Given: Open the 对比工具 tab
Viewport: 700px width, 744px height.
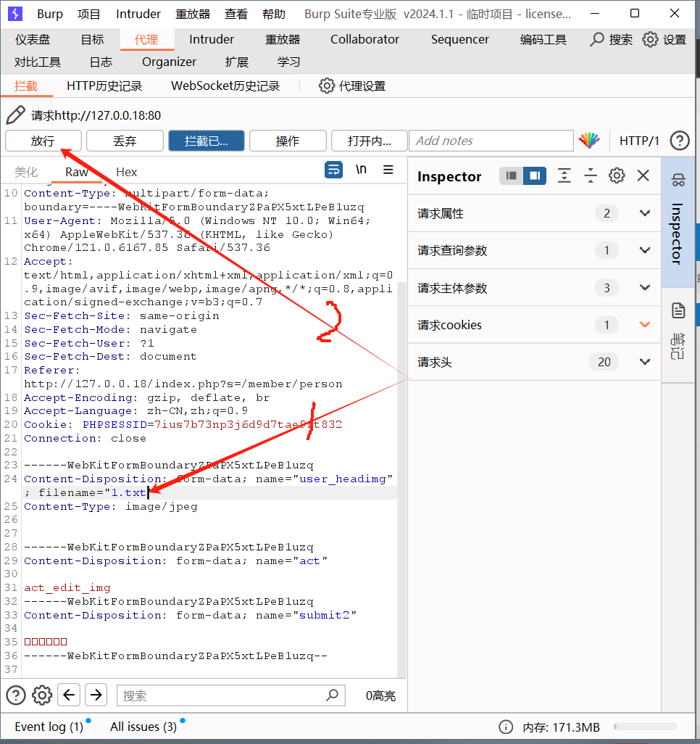Looking at the screenshot, I should click(x=38, y=62).
